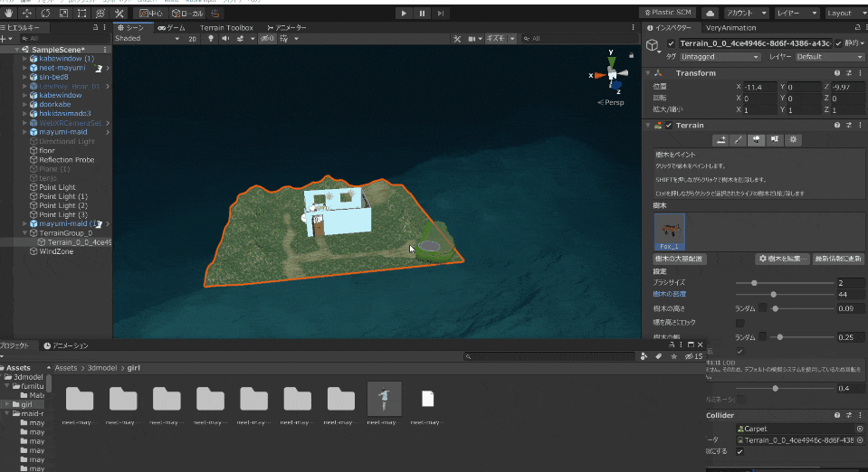Viewport: 868px width, 472px height.
Task: Click the Create Neighbor Terrains icon
Action: point(720,140)
